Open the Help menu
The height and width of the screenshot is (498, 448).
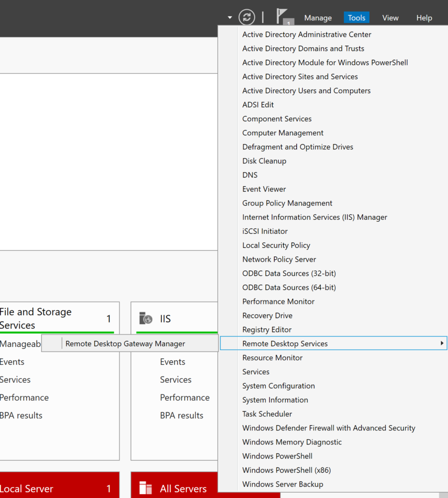(x=424, y=17)
